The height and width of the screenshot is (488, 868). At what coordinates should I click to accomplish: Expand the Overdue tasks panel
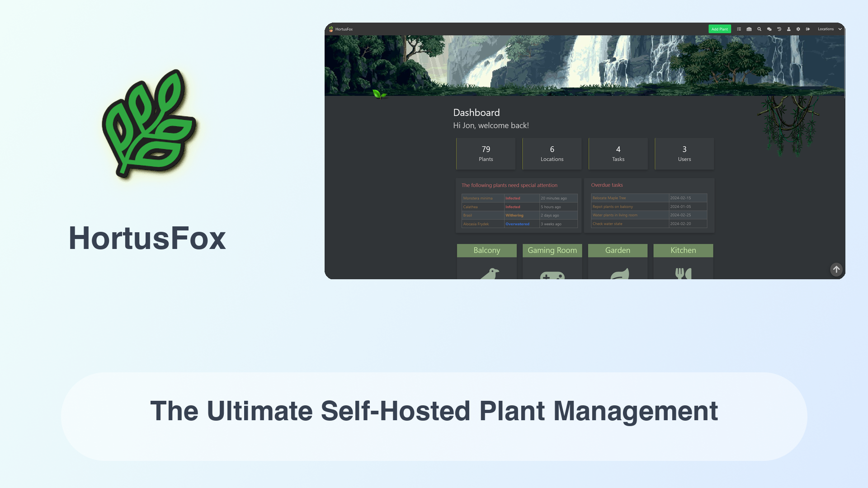tap(606, 185)
